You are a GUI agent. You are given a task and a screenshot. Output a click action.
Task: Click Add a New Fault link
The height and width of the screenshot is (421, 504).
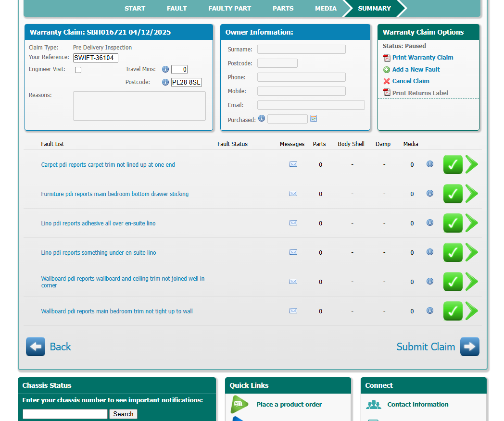(x=416, y=70)
